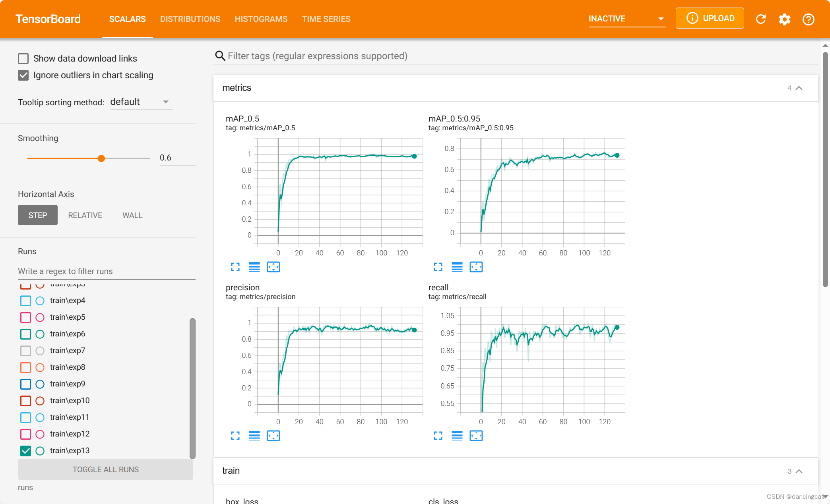Click the reload data refresh icon
830x504 pixels.
click(x=760, y=19)
